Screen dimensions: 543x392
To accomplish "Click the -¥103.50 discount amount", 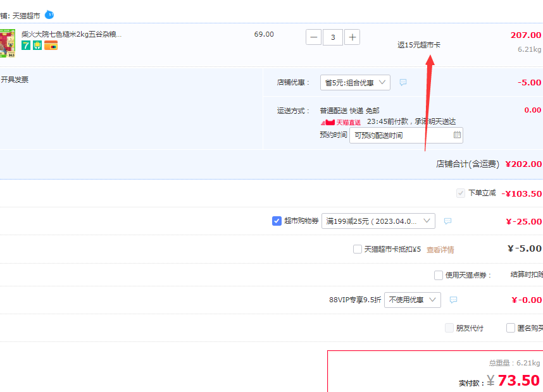I will coord(521,193).
